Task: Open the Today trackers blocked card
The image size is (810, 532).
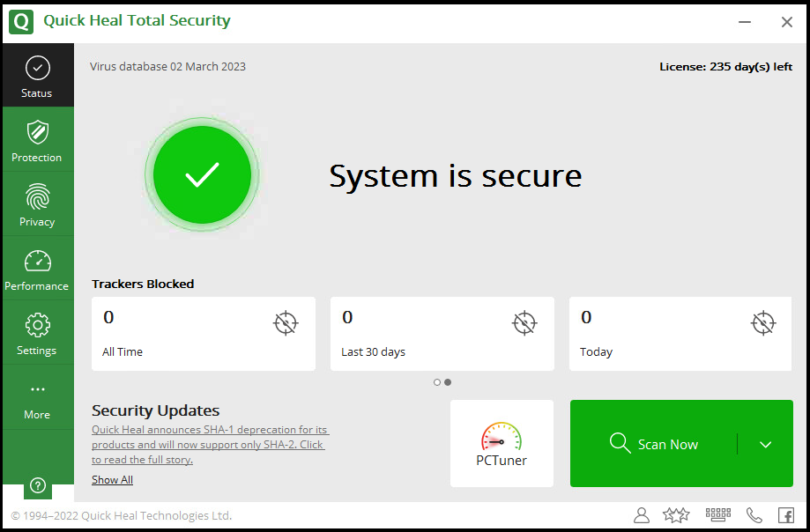Action: [x=680, y=334]
